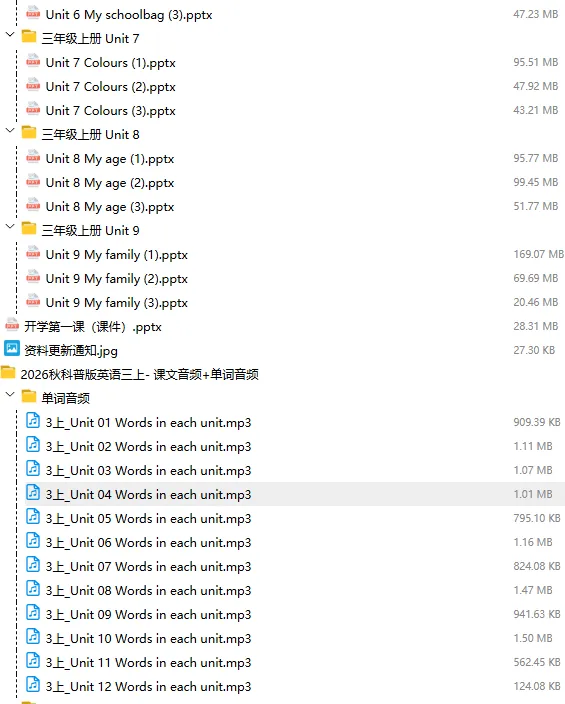Click the 562.45 KB size value
The image size is (565, 704).
(x=537, y=662)
